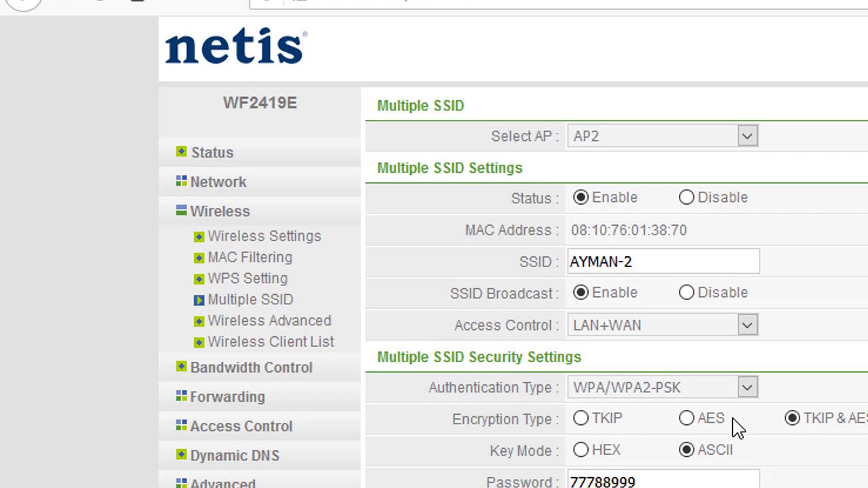This screenshot has width=868, height=488.
Task: Click the MAC Filtering bullet icon
Action: [x=199, y=258]
